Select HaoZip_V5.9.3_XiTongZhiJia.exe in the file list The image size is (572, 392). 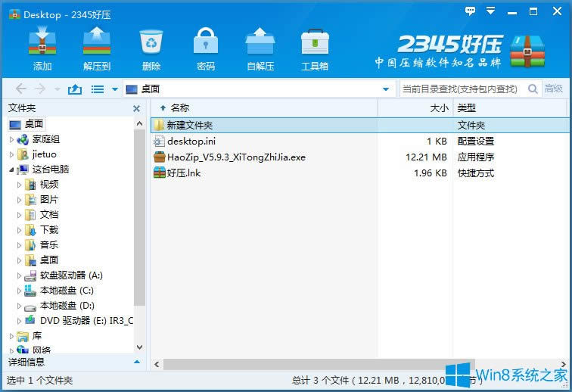point(236,157)
